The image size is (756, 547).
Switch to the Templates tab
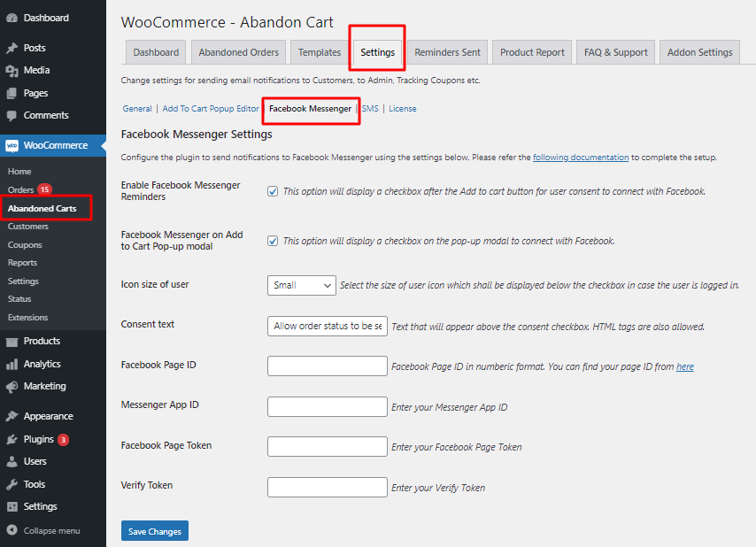pyautogui.click(x=320, y=52)
